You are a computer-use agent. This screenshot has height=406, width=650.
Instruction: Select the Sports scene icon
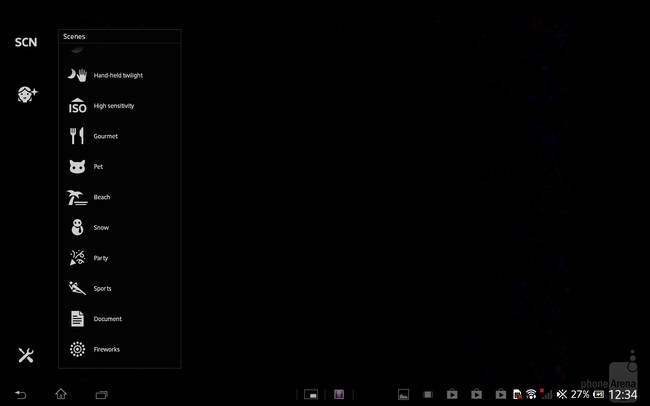tap(77, 288)
